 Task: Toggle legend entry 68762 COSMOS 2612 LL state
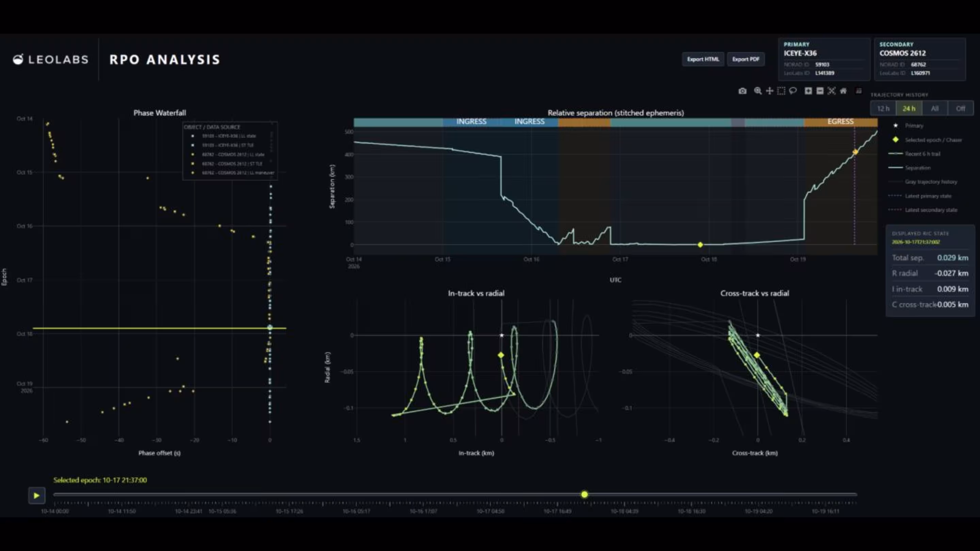click(228, 154)
